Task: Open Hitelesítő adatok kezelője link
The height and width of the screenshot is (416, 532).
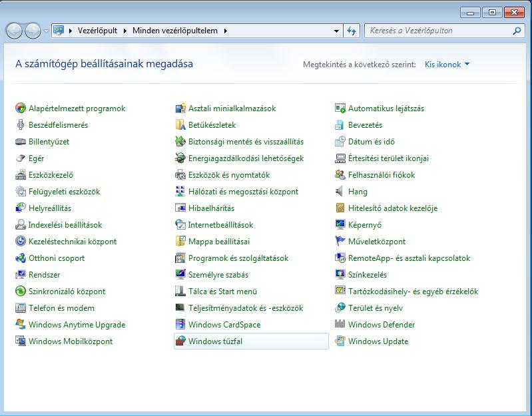Action: (393, 208)
